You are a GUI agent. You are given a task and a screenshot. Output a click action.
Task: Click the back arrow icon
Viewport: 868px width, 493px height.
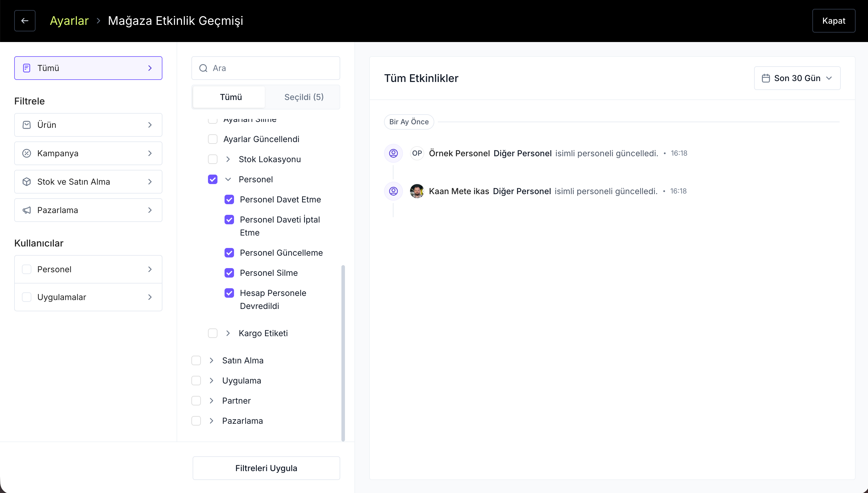pos(25,21)
